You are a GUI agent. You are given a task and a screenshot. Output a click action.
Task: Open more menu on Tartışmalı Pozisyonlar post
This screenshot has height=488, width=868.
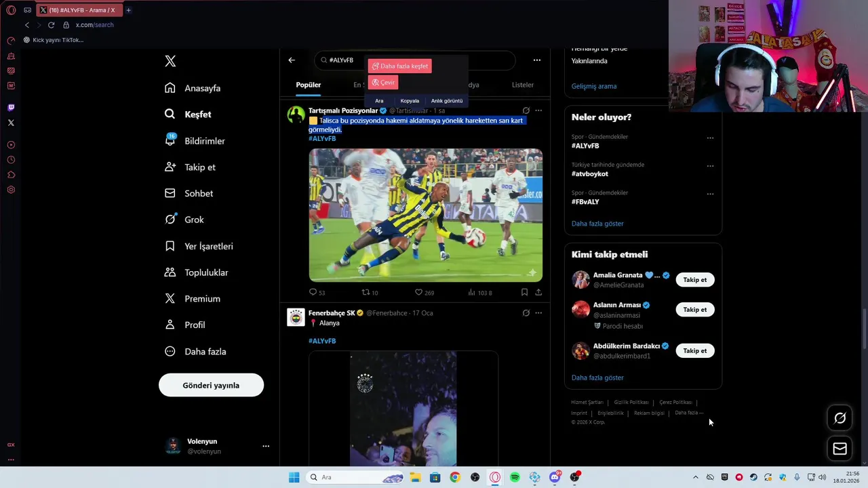point(538,110)
